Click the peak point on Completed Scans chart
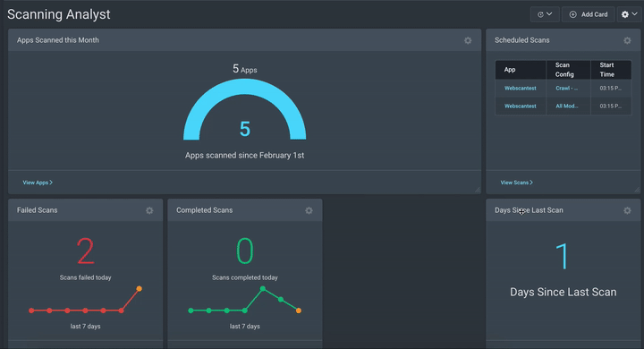This screenshot has width=644, height=349. [263, 288]
